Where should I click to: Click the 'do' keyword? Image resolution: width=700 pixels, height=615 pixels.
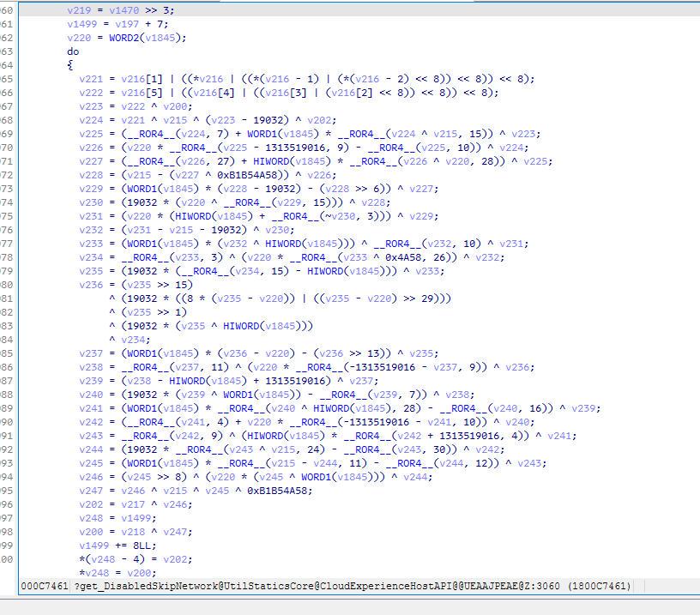[73, 51]
